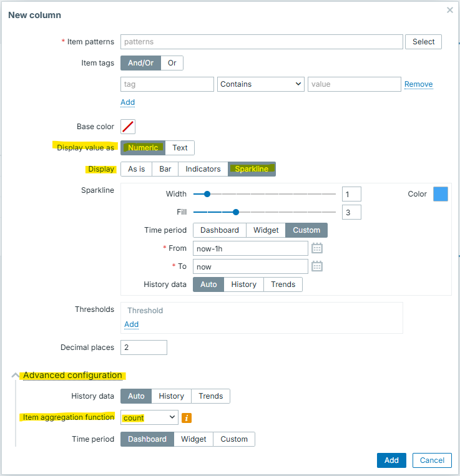Open the To date calendar picker
The image size is (460, 476).
point(317,266)
